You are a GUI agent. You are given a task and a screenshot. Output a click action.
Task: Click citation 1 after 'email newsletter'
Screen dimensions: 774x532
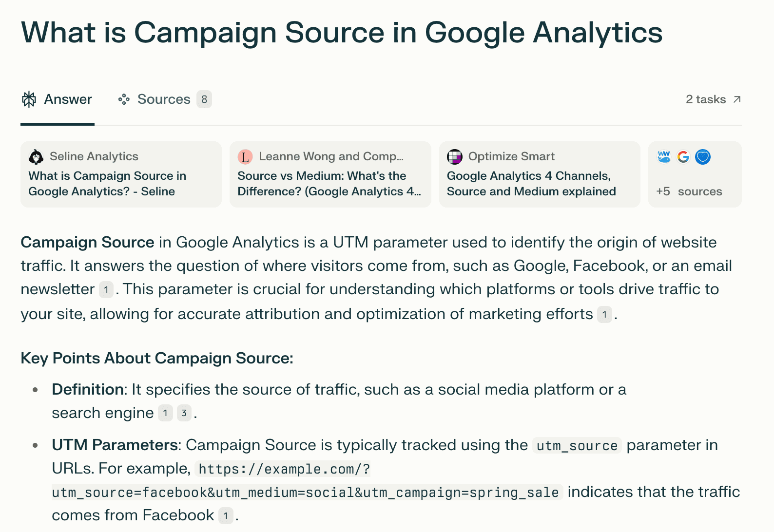point(105,290)
